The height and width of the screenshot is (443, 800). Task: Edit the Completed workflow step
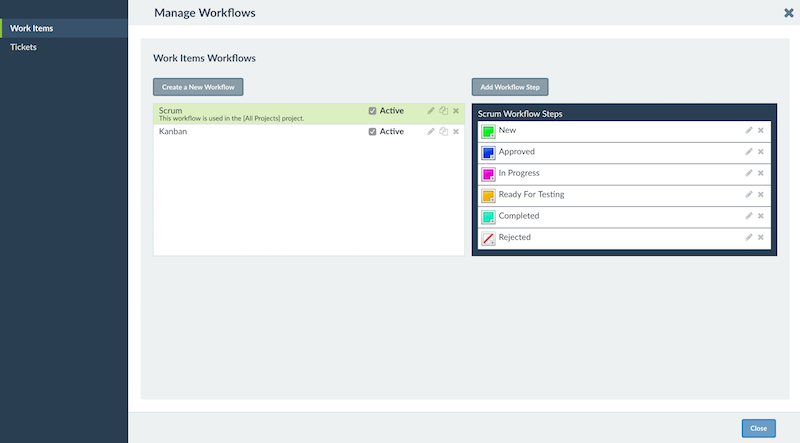tap(748, 216)
